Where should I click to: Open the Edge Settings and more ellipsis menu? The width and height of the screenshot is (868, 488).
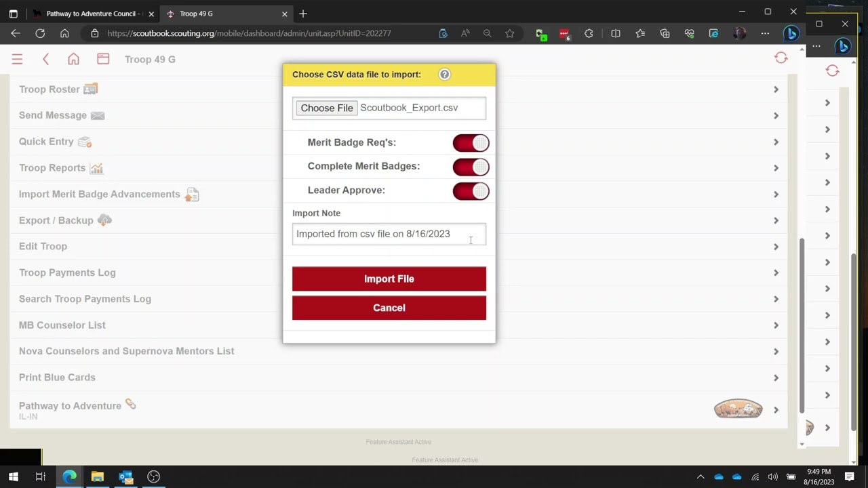[765, 33]
